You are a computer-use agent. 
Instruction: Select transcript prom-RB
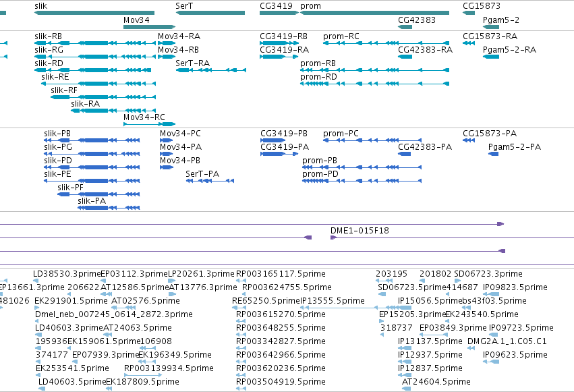pyautogui.click(x=374, y=70)
